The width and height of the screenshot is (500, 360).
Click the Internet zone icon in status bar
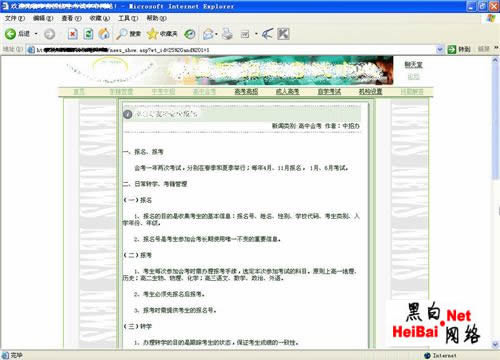tap(427, 356)
